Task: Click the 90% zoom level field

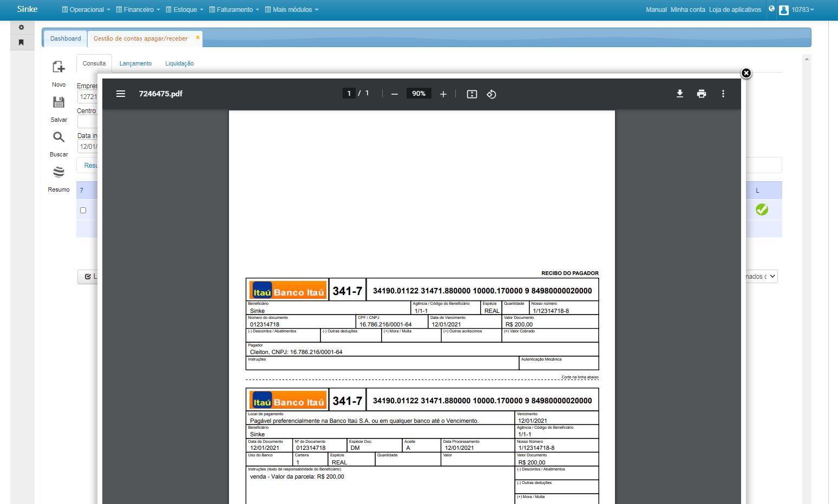Action: pyautogui.click(x=419, y=93)
